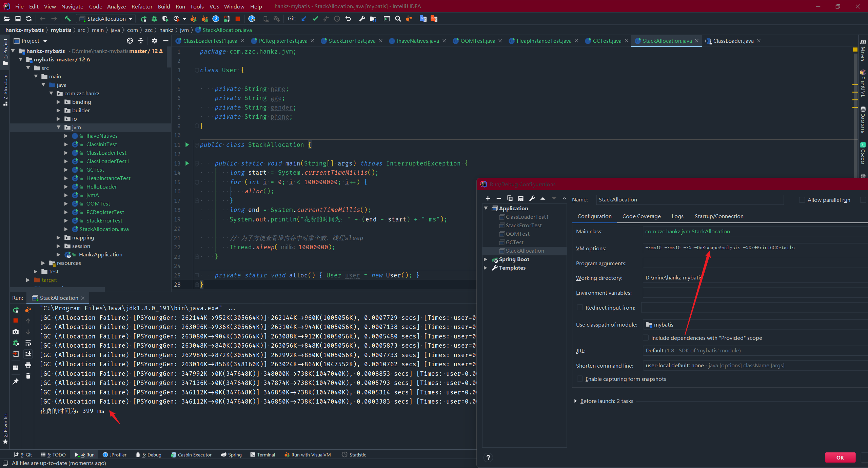Screen dimensions: 868x468
Task: Click Save All in the toolbar
Action: tap(18, 19)
